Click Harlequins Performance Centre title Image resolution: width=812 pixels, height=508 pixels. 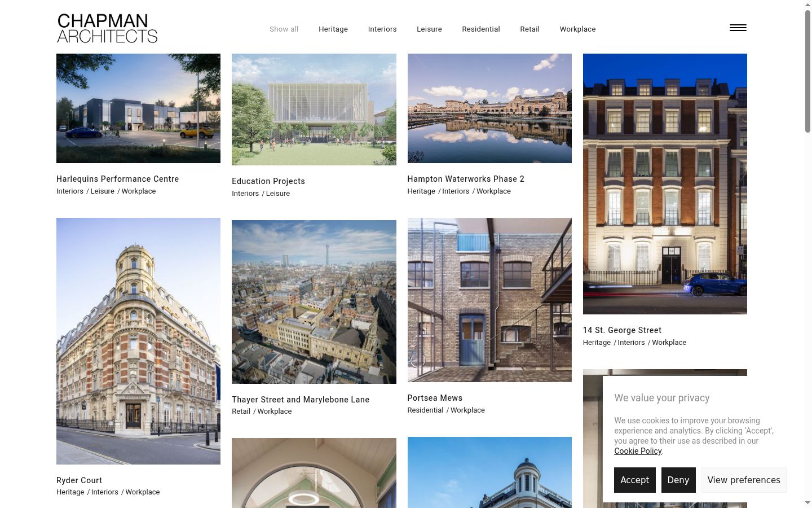117,179
